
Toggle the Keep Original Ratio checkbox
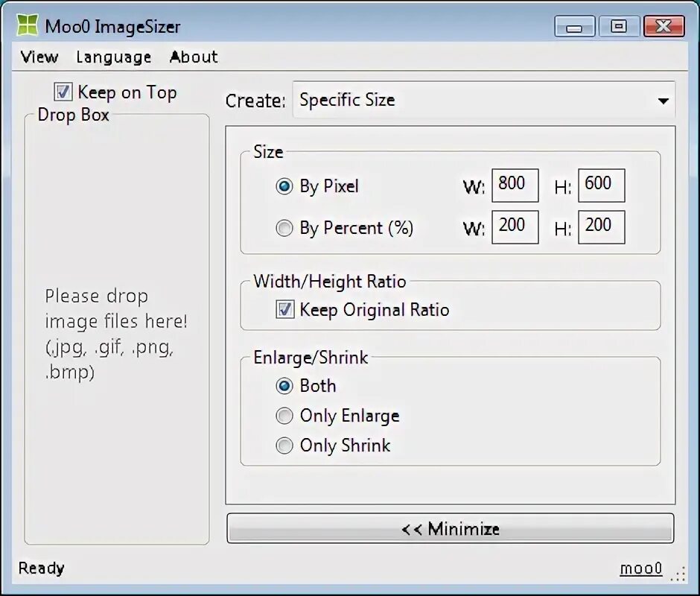click(284, 309)
